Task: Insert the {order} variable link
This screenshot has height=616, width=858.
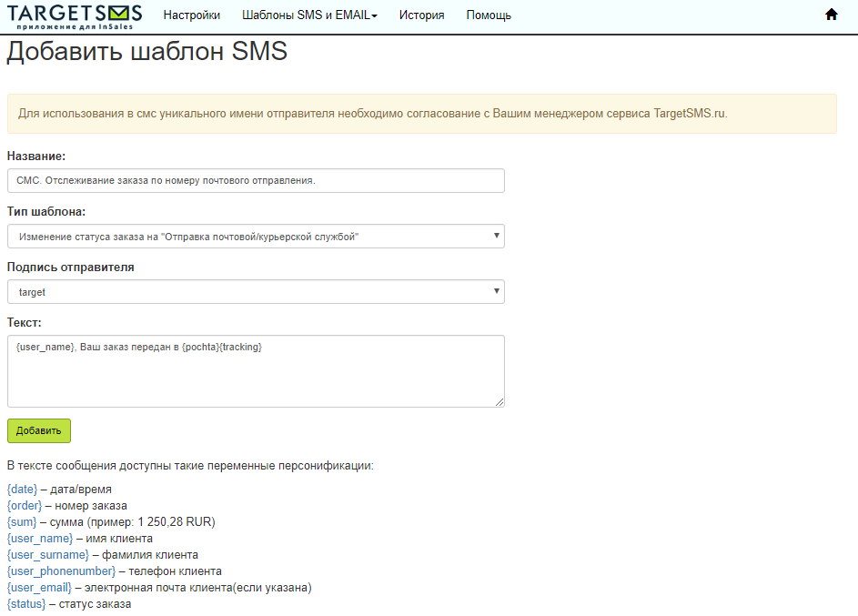Action: click(24, 506)
